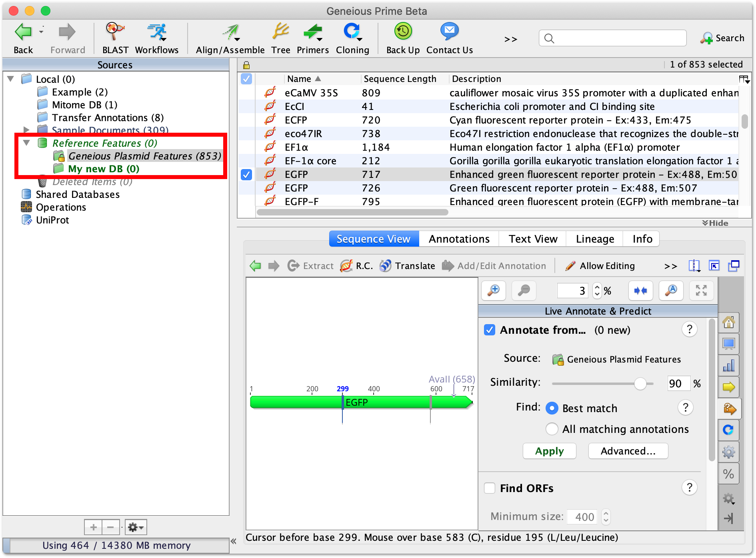Image resolution: width=756 pixels, height=558 pixels.
Task: Toggle the Annotate from checkbox
Action: pyautogui.click(x=490, y=330)
